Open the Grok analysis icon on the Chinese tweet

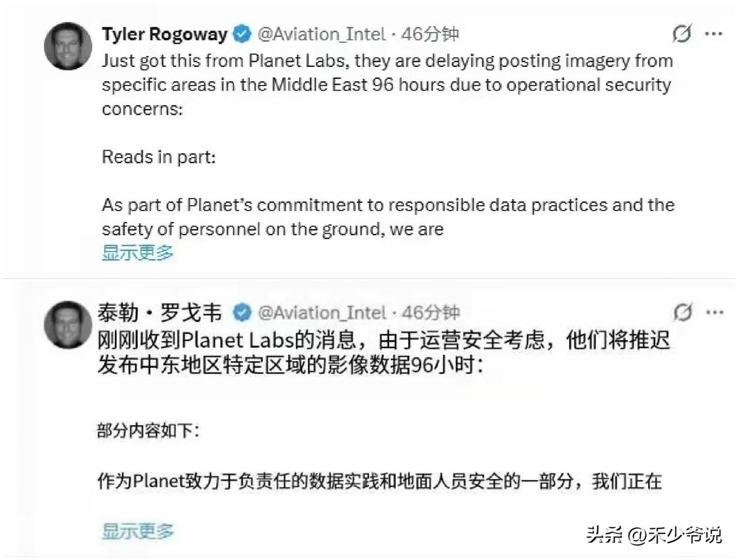pyautogui.click(x=682, y=312)
